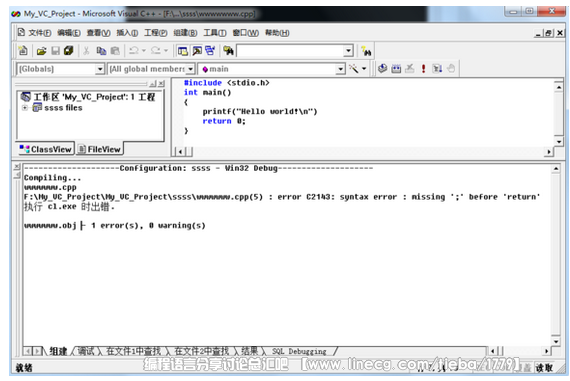The height and width of the screenshot is (381, 570).
Task: Toggle the Output window icon
Action: [197, 51]
